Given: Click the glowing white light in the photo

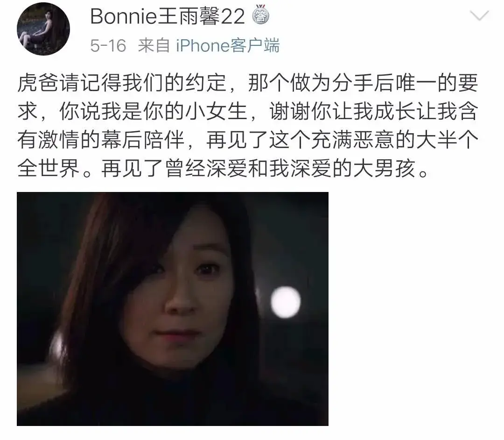Looking at the screenshot, I should coord(286,302).
